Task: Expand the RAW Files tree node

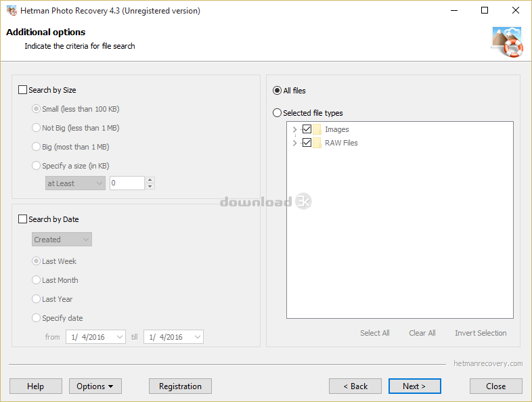Action: pyautogui.click(x=294, y=143)
